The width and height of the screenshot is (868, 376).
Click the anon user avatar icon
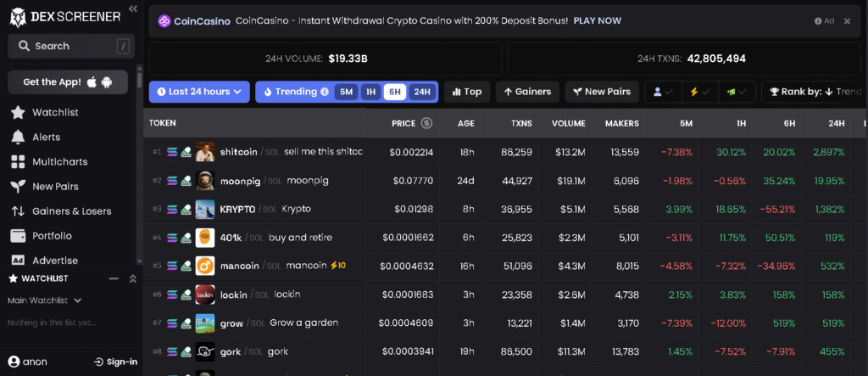pyautogui.click(x=14, y=362)
